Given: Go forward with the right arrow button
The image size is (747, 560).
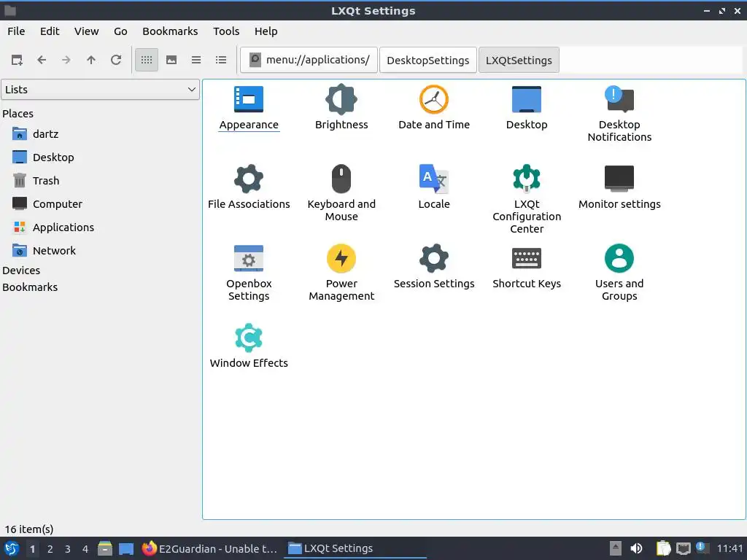Looking at the screenshot, I should pyautogui.click(x=66, y=60).
